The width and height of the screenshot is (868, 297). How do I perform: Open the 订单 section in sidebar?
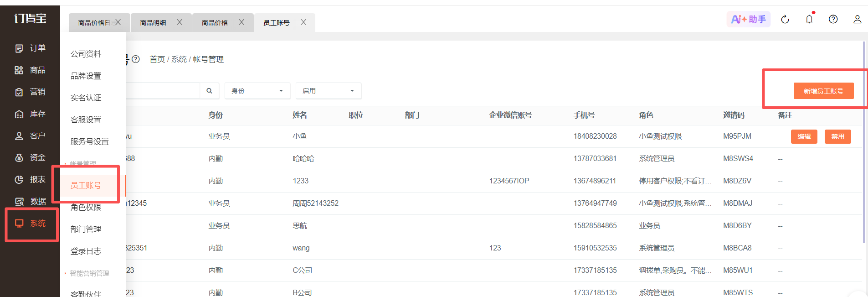[30, 48]
